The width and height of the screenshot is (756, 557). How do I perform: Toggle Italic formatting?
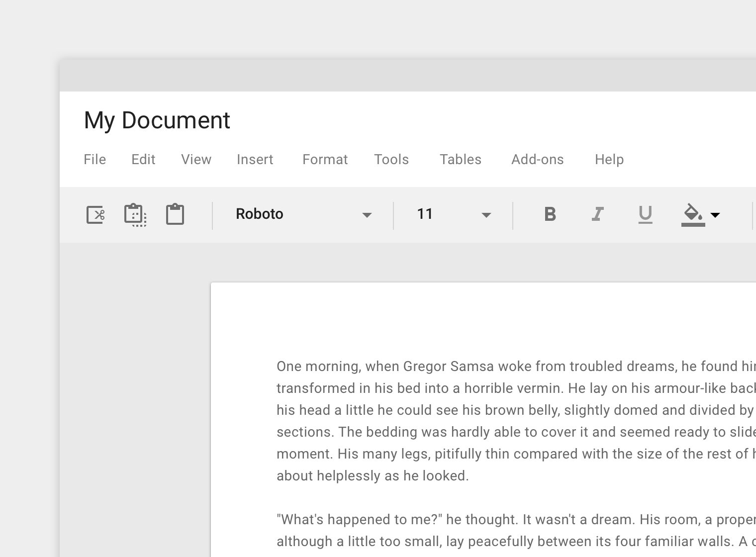click(598, 214)
